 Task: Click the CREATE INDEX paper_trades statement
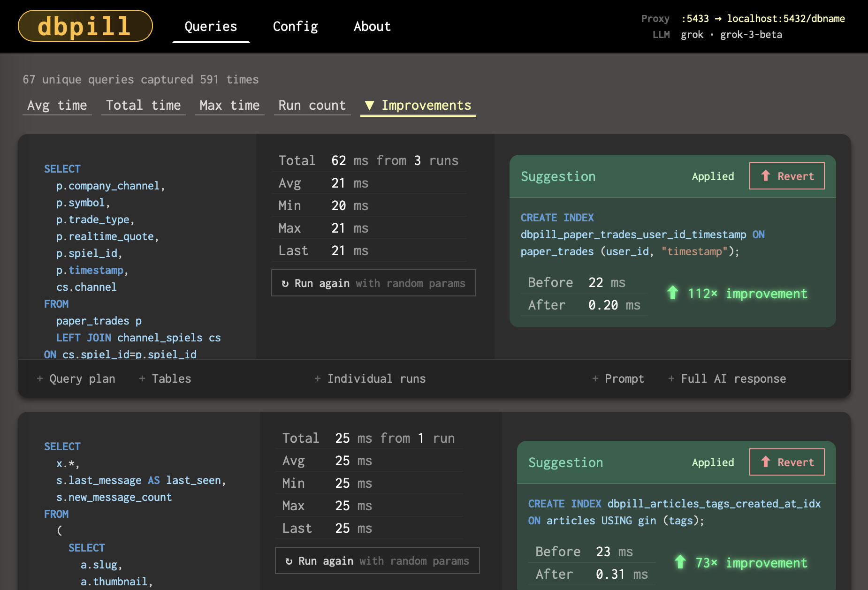[643, 234]
